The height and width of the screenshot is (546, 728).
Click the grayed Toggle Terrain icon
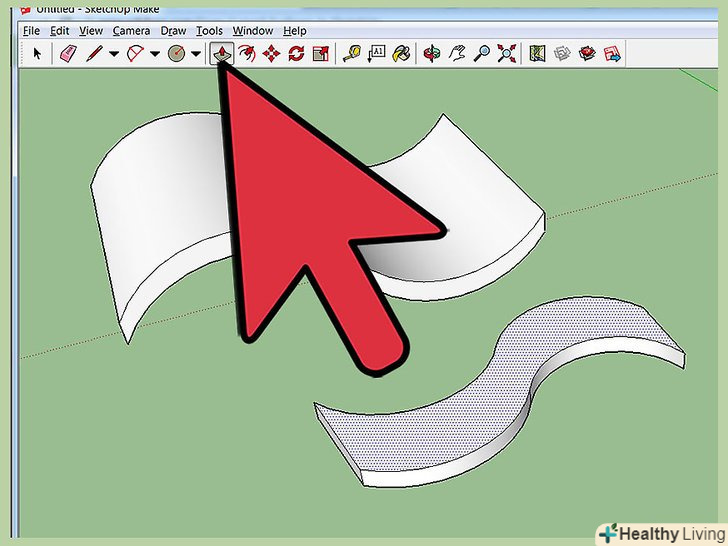click(x=562, y=53)
